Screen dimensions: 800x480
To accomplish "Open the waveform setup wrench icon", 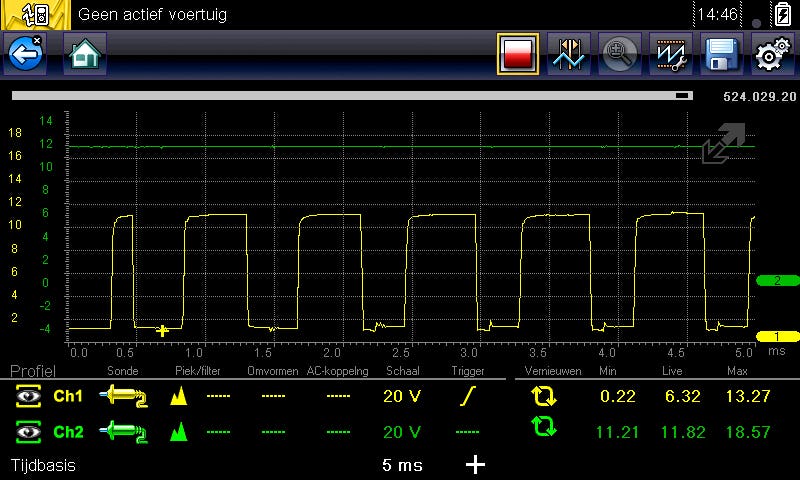I will coord(670,54).
